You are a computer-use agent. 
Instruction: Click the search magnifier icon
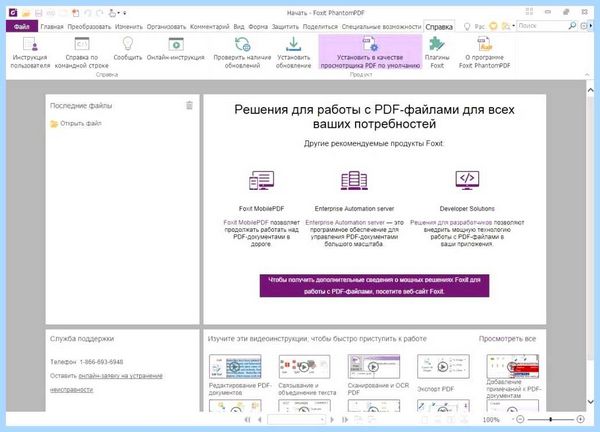pos(572,26)
